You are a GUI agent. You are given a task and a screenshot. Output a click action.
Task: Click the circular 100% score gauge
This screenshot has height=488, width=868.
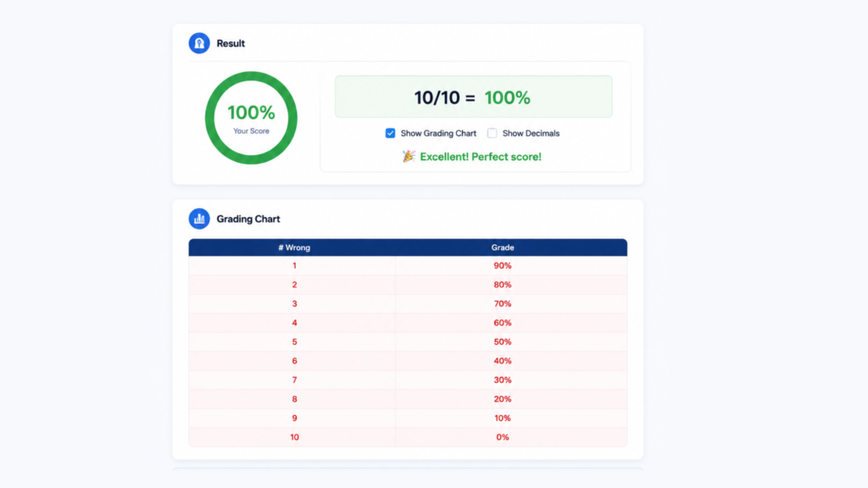click(x=251, y=118)
